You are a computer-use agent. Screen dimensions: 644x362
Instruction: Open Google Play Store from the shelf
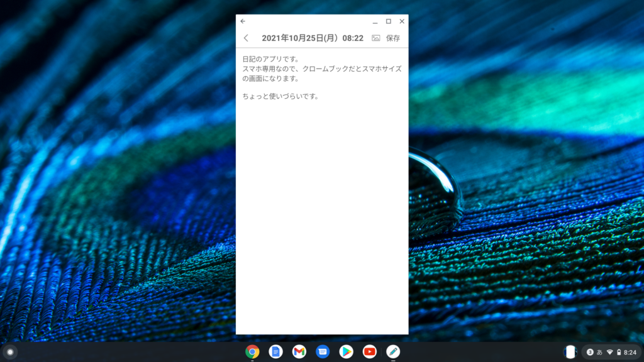[x=346, y=352]
